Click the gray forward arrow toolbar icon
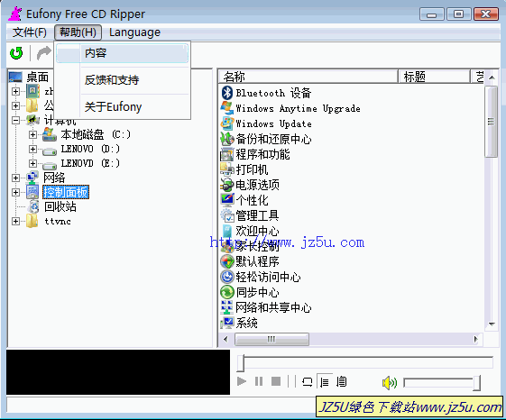The width and height of the screenshot is (506, 420). tap(44, 53)
